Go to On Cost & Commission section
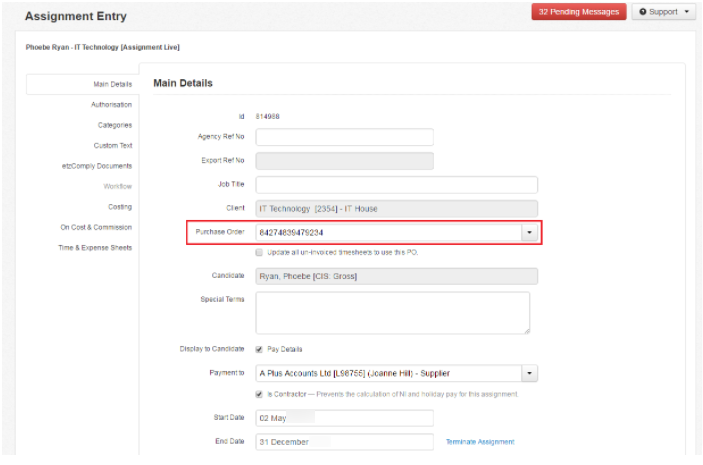 [x=96, y=227]
